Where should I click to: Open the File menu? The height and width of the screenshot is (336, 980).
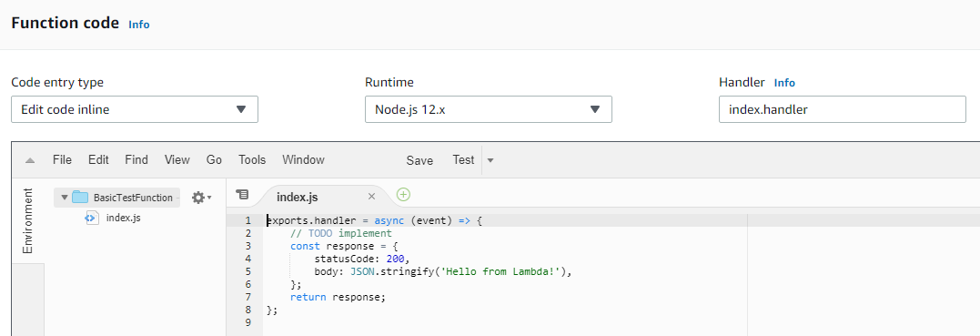pyautogui.click(x=62, y=160)
